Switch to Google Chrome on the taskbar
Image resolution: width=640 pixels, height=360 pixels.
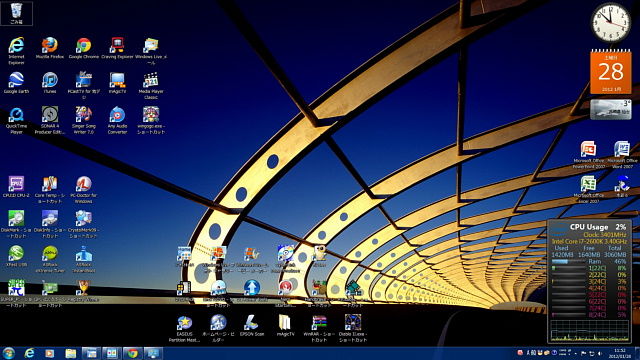pos(132,353)
